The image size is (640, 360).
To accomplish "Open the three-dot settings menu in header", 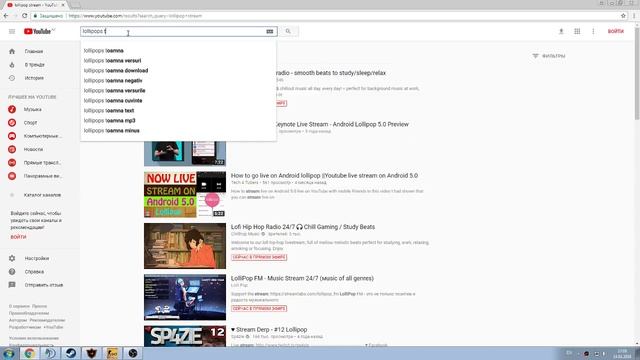I will (x=593, y=31).
